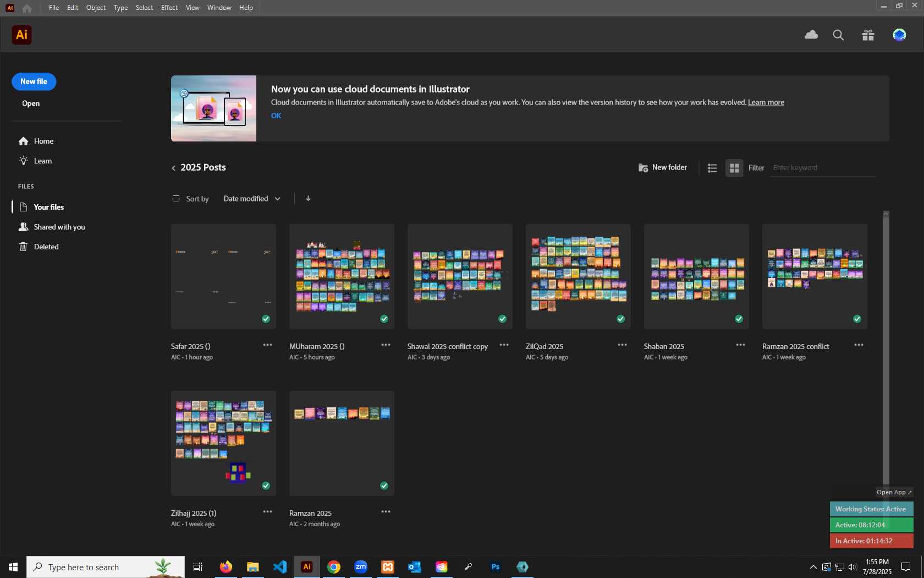Open more options for Ramzan 2025 conflict
The width and height of the screenshot is (924, 578).
859,345
